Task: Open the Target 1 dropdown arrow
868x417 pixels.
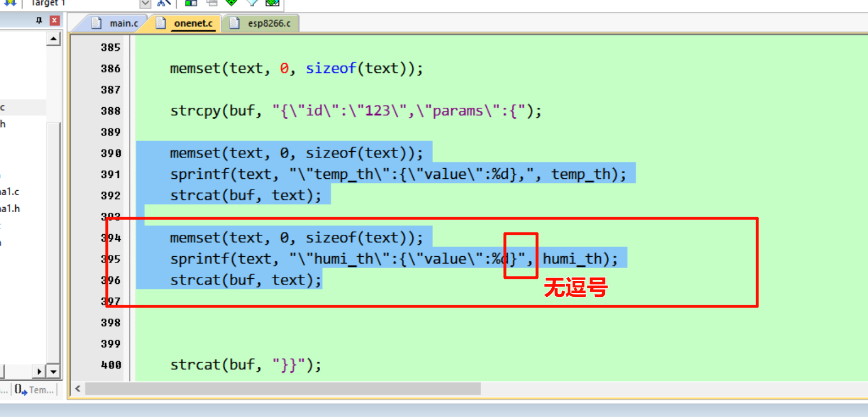Action: [x=145, y=3]
